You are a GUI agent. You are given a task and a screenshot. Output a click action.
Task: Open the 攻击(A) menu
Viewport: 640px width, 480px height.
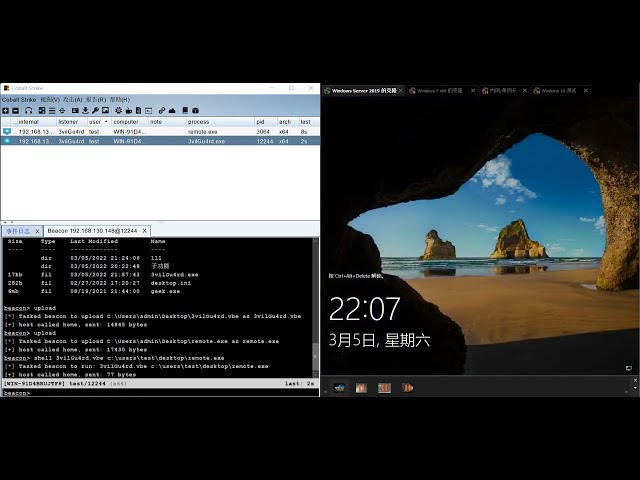(73, 100)
